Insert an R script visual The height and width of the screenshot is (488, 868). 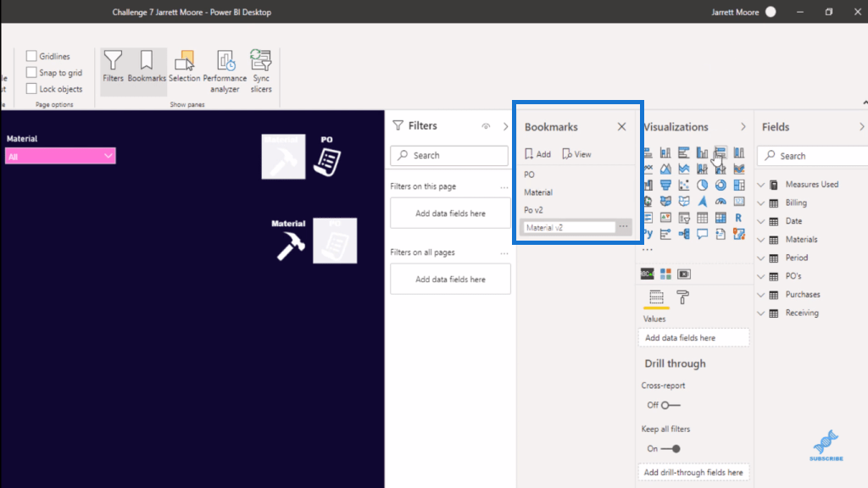739,218
